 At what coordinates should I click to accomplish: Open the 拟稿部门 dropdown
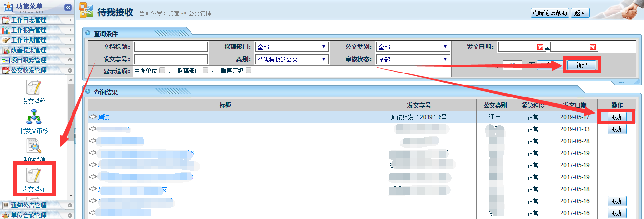292,47
